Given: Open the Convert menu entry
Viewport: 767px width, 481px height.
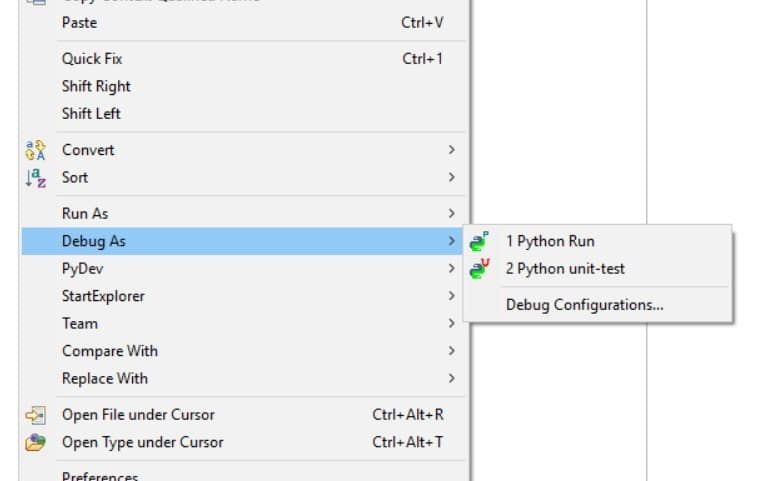Looking at the screenshot, I should (x=243, y=150).
